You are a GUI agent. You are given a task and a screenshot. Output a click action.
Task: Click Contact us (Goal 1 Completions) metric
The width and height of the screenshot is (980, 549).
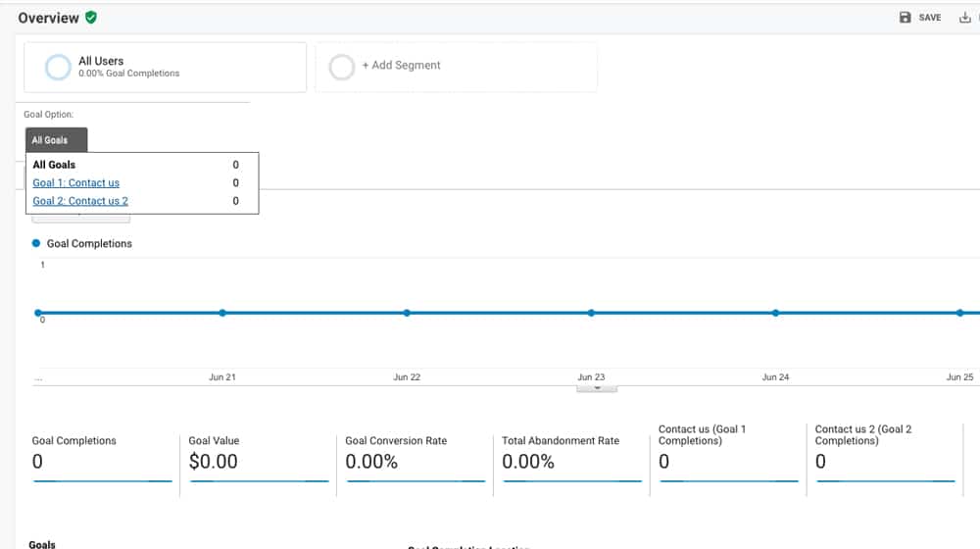coord(729,453)
